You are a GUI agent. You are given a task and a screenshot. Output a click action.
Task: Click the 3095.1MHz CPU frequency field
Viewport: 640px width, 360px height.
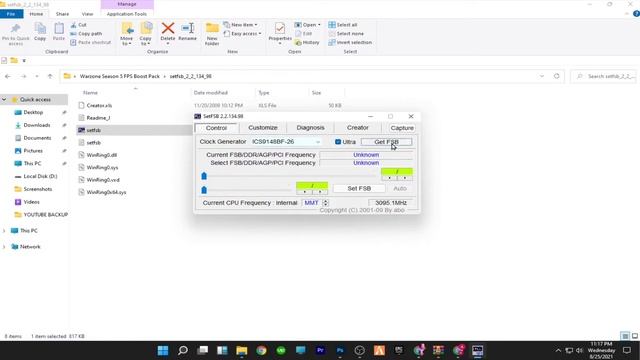tap(391, 202)
